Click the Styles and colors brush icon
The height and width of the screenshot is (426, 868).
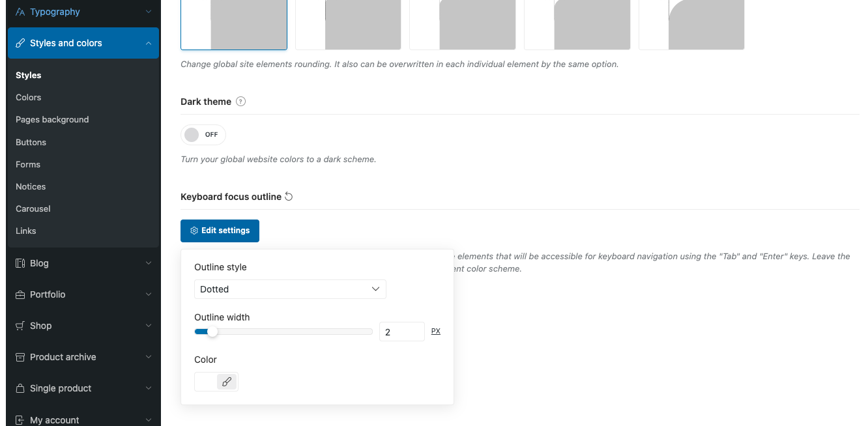pos(20,43)
